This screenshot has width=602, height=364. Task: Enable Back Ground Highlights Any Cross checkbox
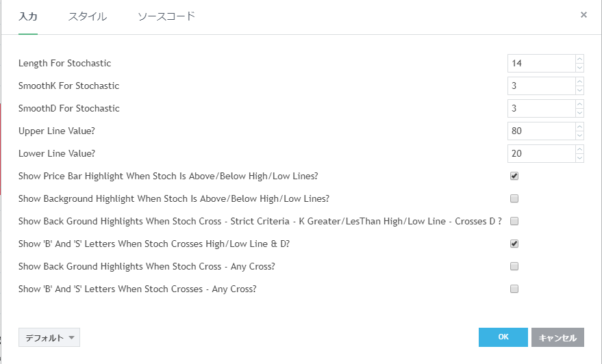[514, 266]
